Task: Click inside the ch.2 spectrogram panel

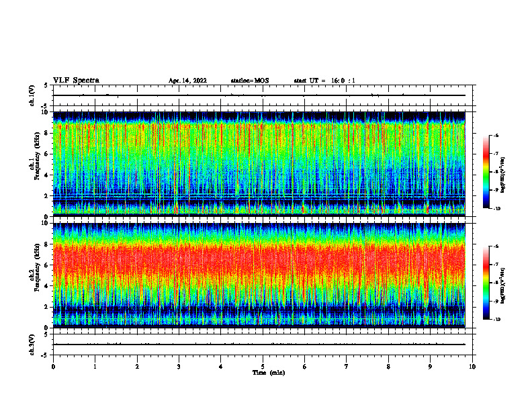Action: (259, 275)
